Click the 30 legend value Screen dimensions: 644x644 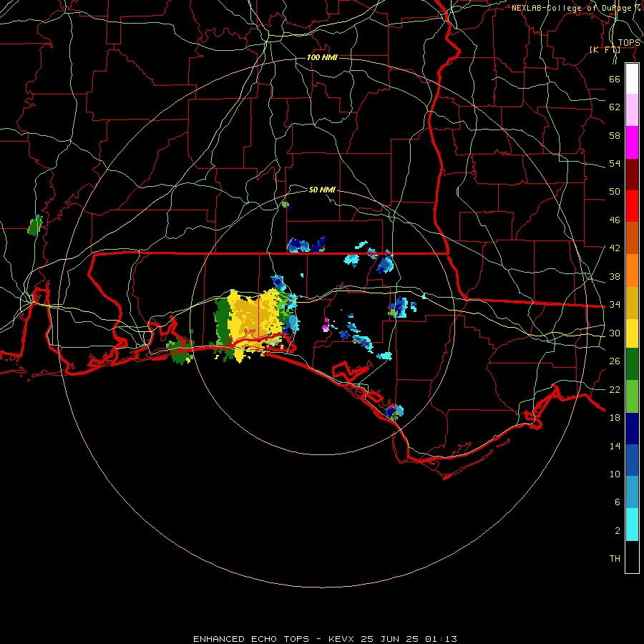point(615,333)
